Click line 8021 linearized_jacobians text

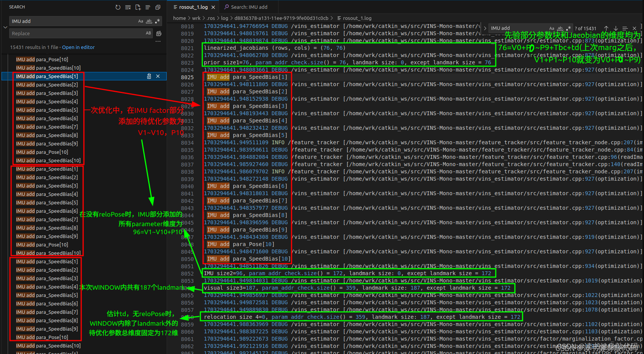275,48
